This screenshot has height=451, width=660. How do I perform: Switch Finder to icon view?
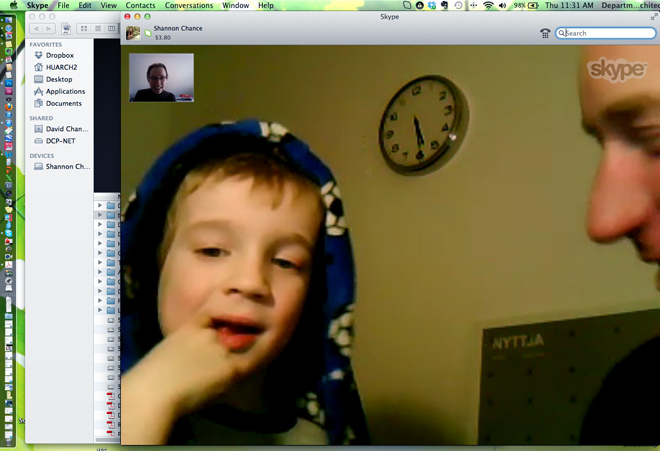click(84, 29)
